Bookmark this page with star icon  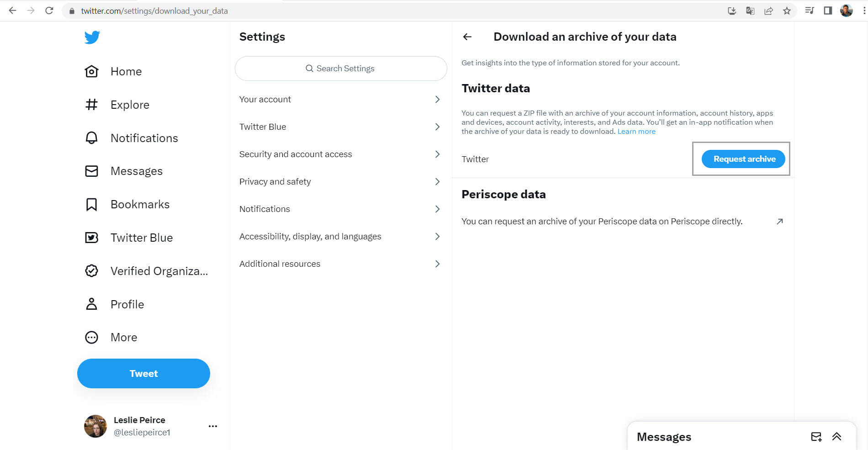click(787, 11)
